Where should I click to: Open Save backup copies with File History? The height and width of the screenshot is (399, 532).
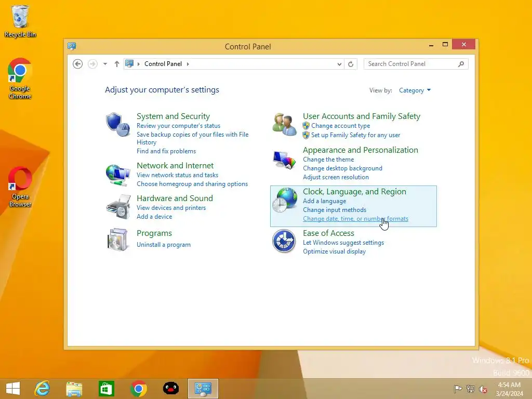193,138
